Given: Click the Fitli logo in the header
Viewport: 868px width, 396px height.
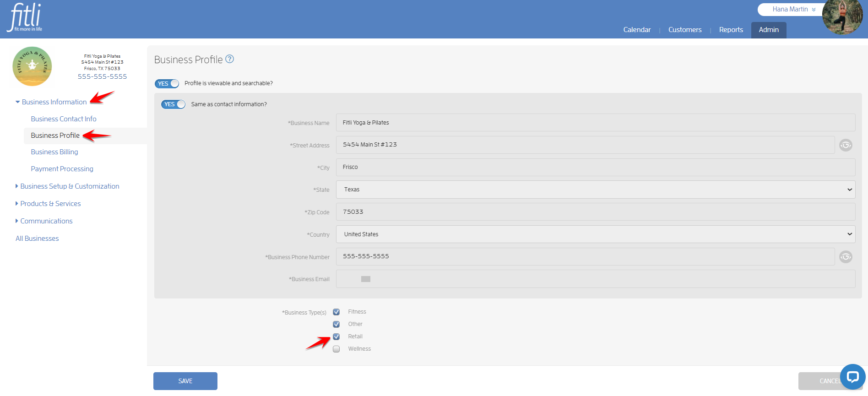Looking at the screenshot, I should (x=25, y=17).
